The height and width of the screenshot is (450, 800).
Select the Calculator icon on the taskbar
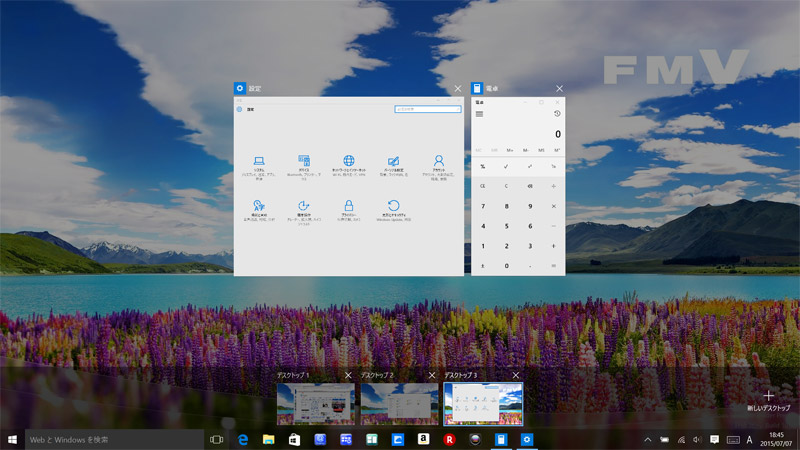tap(502, 440)
